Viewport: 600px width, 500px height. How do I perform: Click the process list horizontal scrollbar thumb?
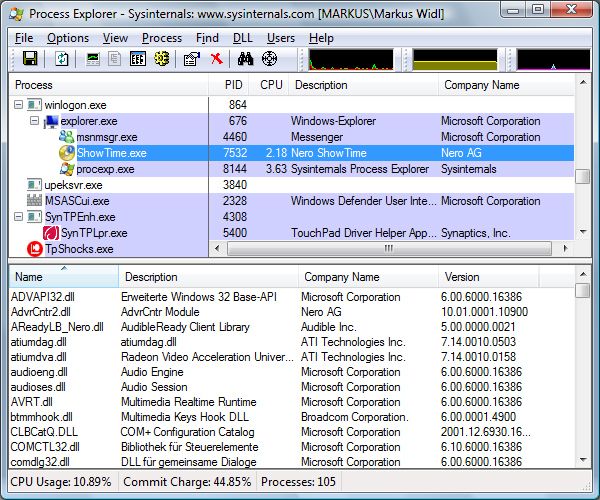coord(389,248)
